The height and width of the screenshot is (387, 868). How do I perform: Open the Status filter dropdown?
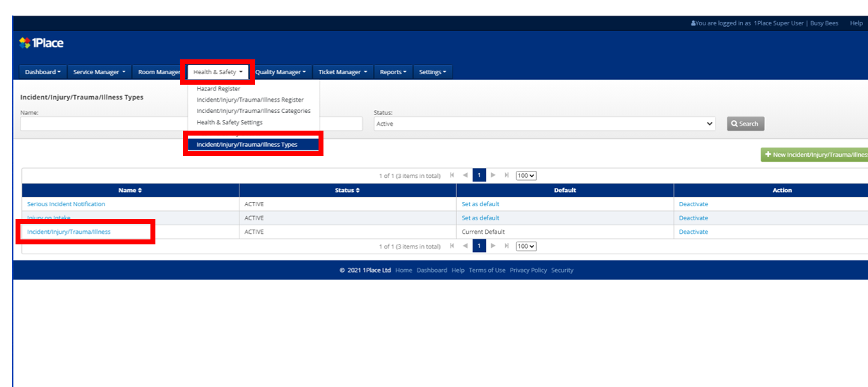(544, 124)
